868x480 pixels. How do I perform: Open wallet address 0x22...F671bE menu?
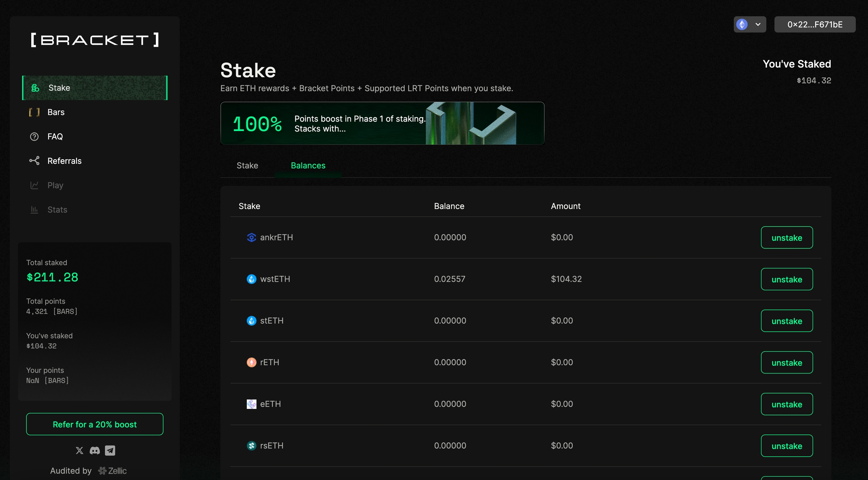[815, 24]
